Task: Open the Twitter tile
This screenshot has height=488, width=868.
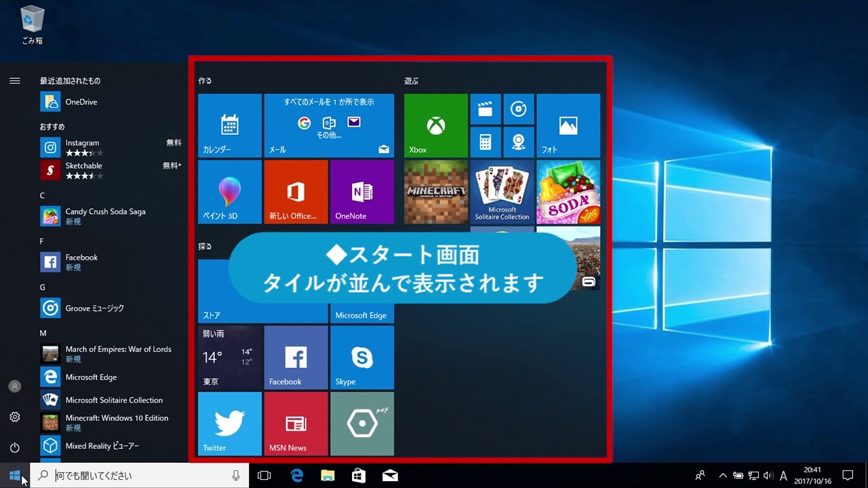Action: coord(229,424)
